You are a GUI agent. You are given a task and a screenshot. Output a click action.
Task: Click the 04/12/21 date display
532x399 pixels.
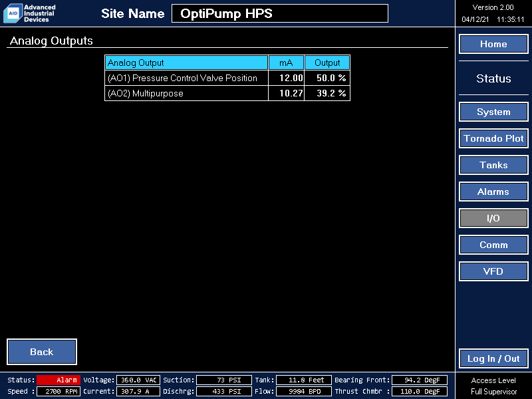(x=475, y=19)
